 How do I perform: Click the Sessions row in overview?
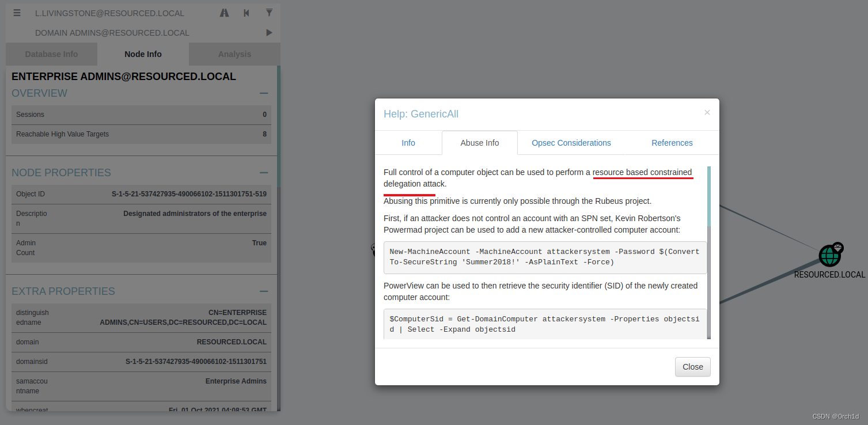click(141, 115)
